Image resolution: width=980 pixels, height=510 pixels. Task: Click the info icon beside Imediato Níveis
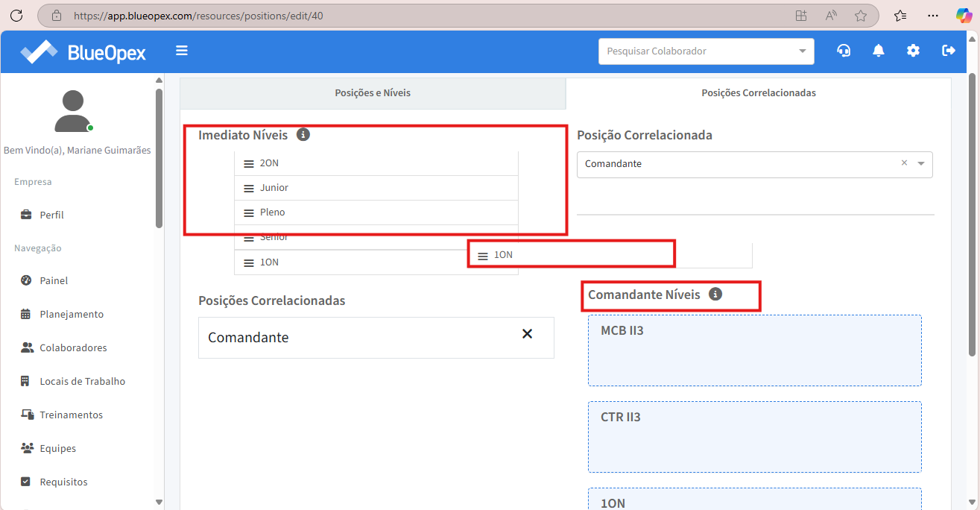pyautogui.click(x=303, y=135)
